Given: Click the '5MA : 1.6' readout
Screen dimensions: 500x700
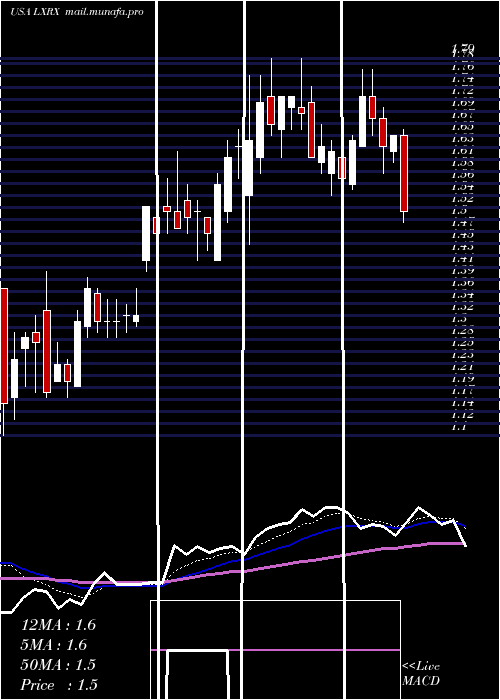Looking at the screenshot, I should [54, 645].
